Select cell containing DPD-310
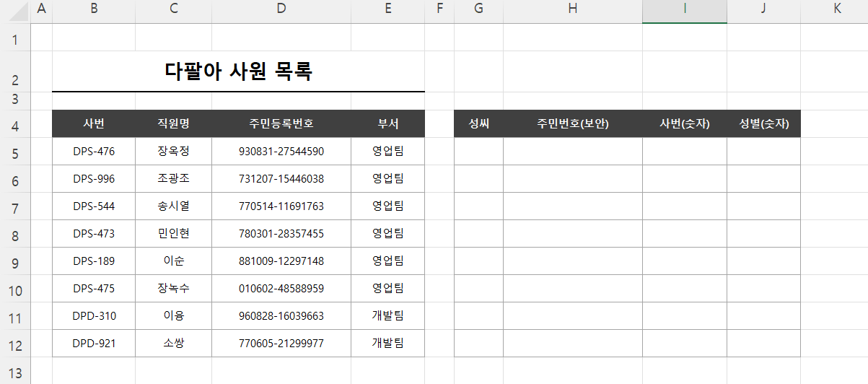 (94, 316)
